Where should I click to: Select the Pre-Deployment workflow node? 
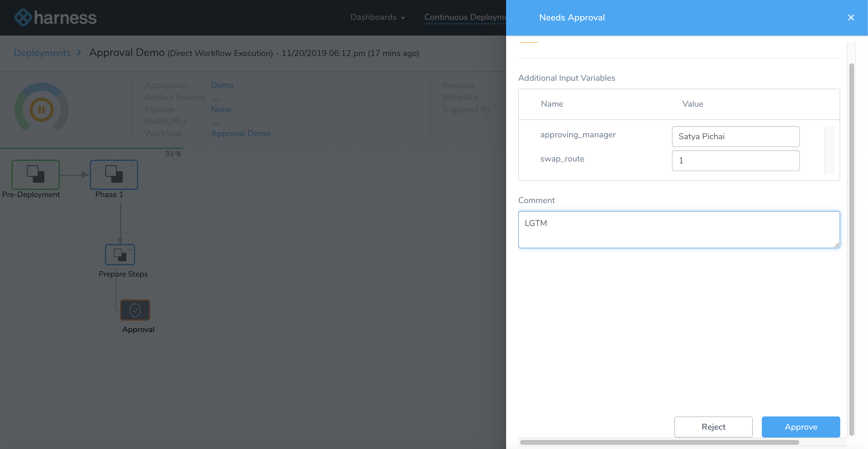click(36, 175)
